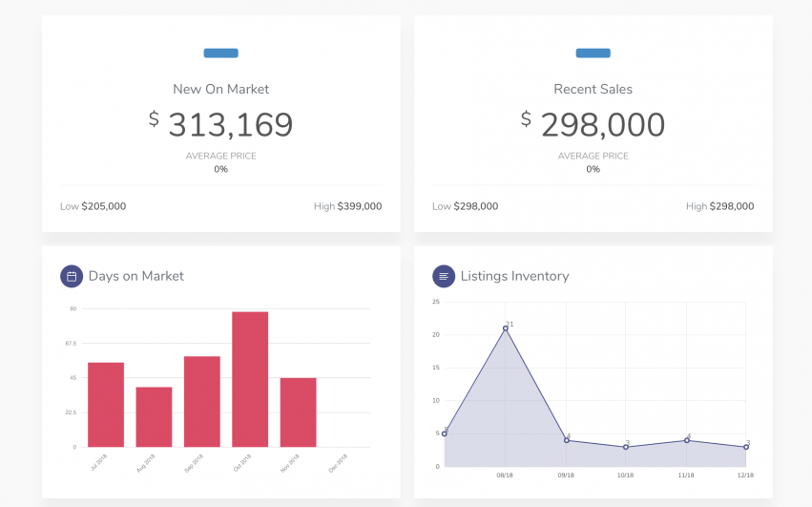
Task: Click the list icon beside Listings Inventory
Action: point(444,276)
